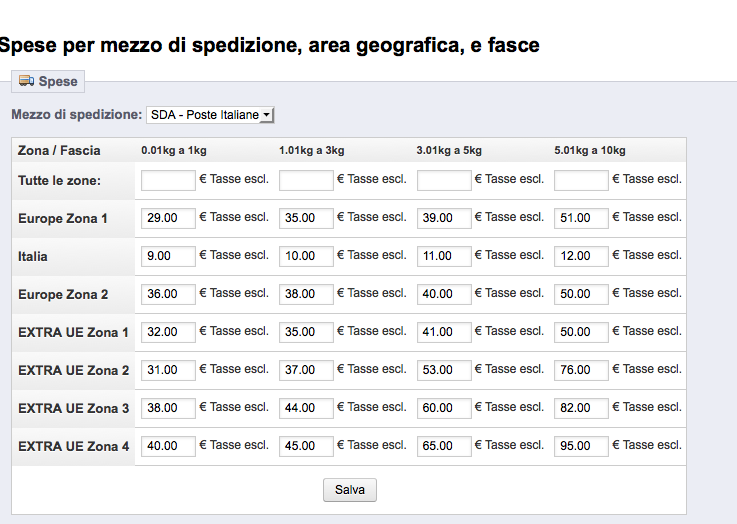Click the truck icon beside Spese
The height and width of the screenshot is (524, 737).
pos(26,81)
